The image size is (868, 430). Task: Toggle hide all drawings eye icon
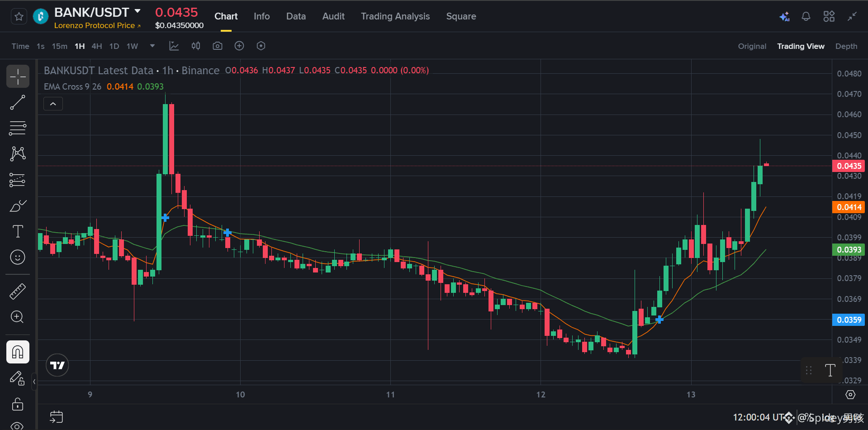[x=18, y=425]
